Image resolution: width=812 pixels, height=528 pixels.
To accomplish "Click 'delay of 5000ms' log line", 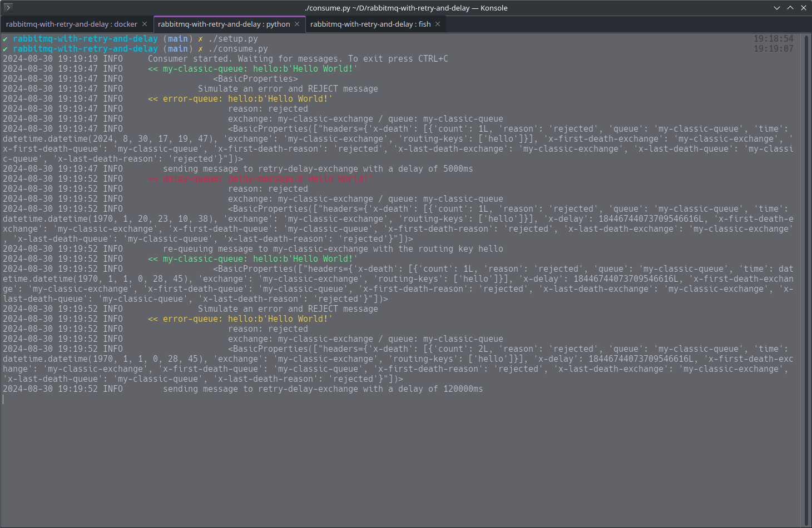I will click(318, 169).
